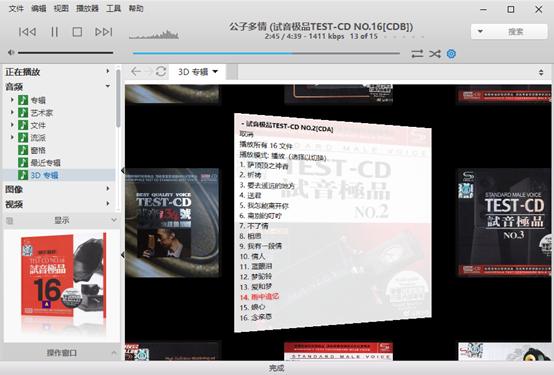
Task: Toggle shuffle playback mode
Action: click(435, 54)
